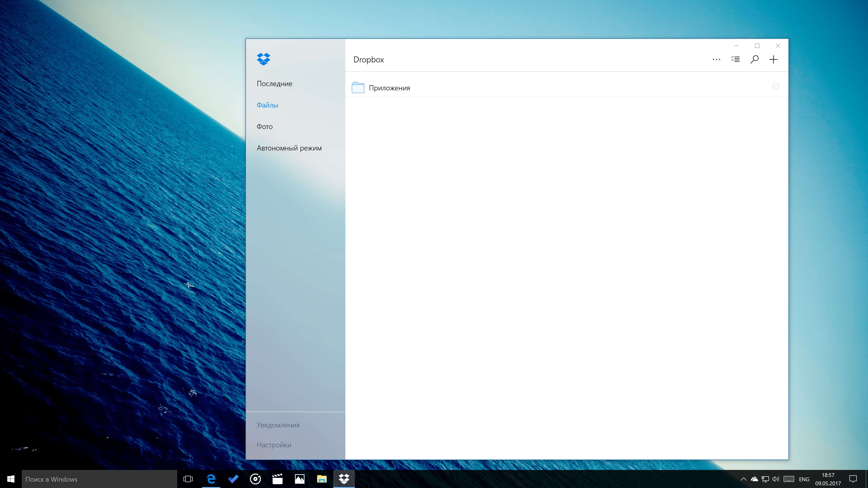The height and width of the screenshot is (488, 868).
Task: Click the plus add button
Action: click(773, 60)
